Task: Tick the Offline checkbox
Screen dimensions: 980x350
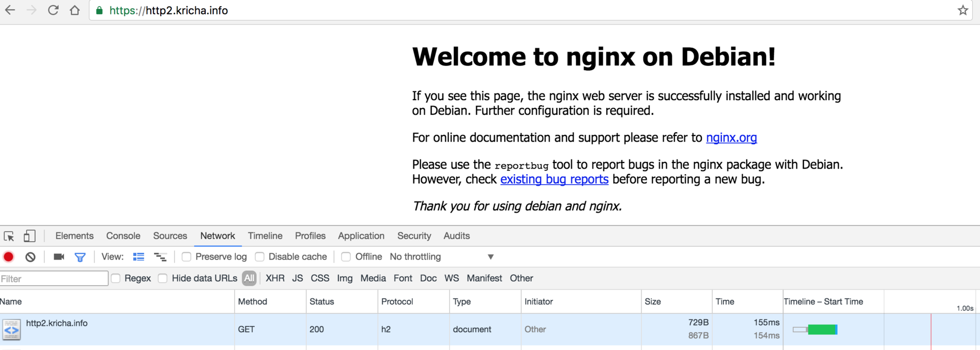Action: [346, 257]
